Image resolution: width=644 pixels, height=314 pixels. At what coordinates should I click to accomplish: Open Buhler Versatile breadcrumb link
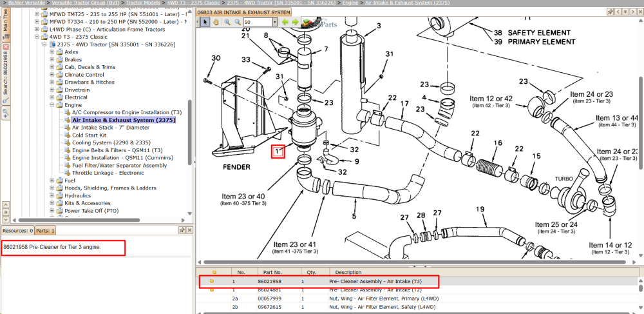coord(26,3)
